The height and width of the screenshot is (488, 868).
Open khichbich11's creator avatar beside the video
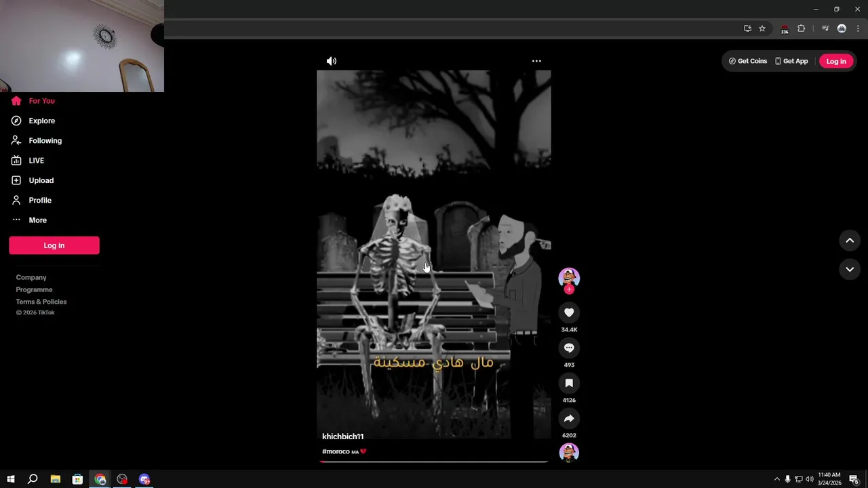pyautogui.click(x=569, y=277)
